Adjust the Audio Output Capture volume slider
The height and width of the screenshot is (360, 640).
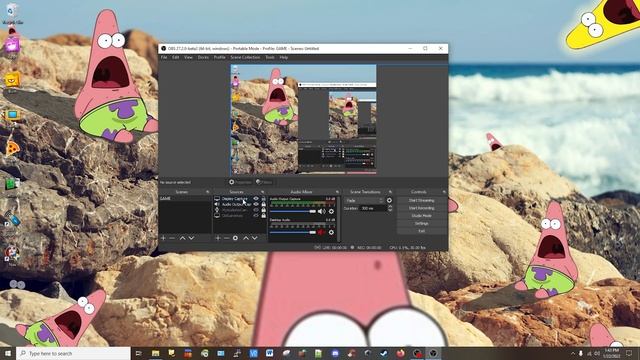pyautogui.click(x=293, y=211)
